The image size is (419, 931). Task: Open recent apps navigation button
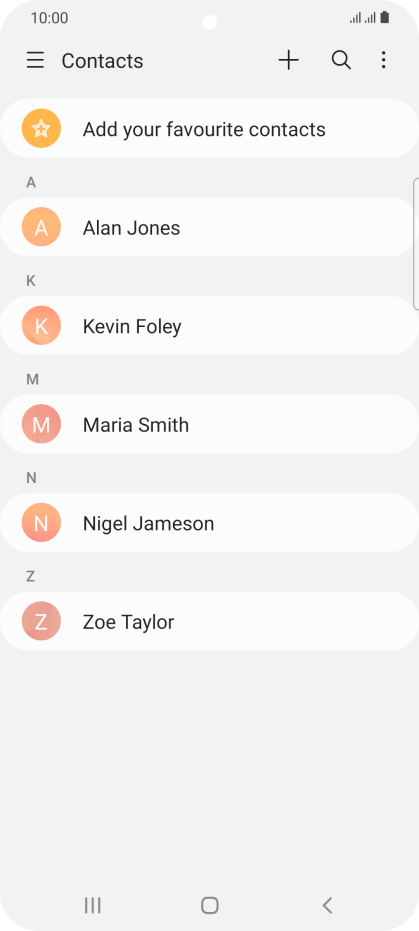pyautogui.click(x=92, y=905)
